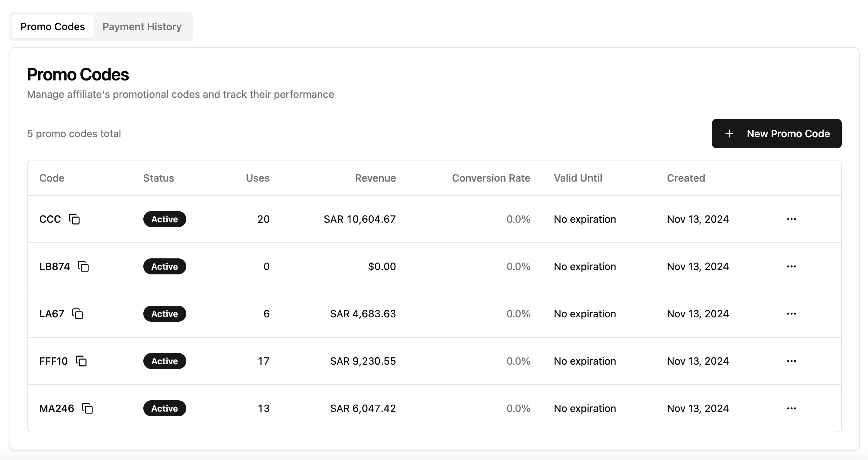The image size is (868, 460).
Task: Click the Active badge for CCC
Action: click(164, 219)
